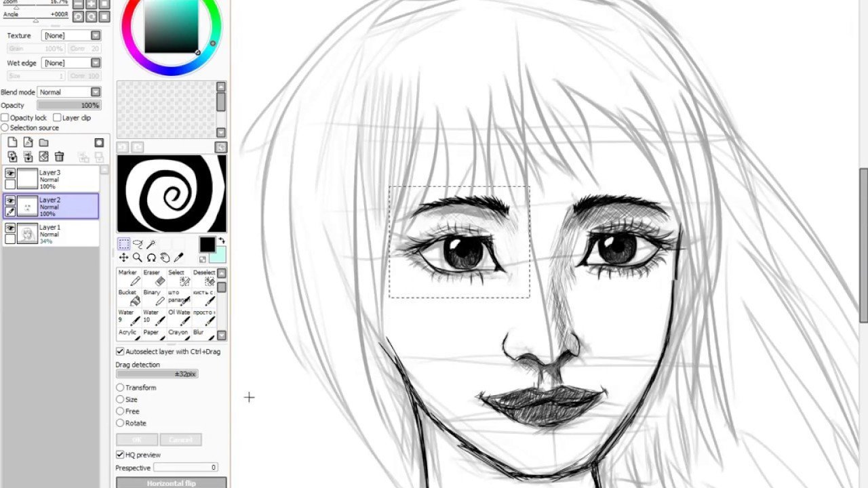Screen dimensions: 868x488
Task: Choose the Zoom magnifier tool
Action: pos(138,258)
